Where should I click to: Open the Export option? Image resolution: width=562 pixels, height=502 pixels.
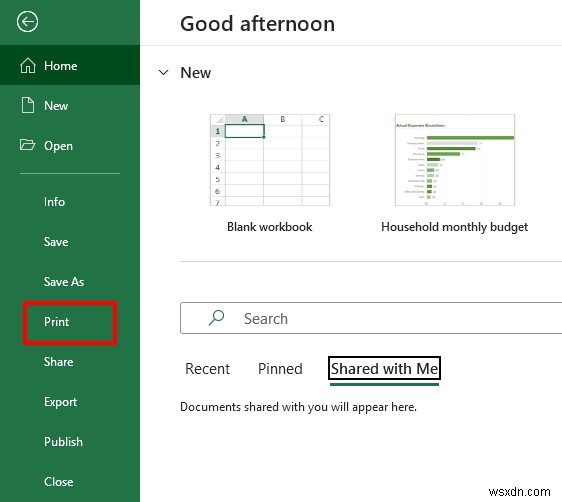point(60,402)
